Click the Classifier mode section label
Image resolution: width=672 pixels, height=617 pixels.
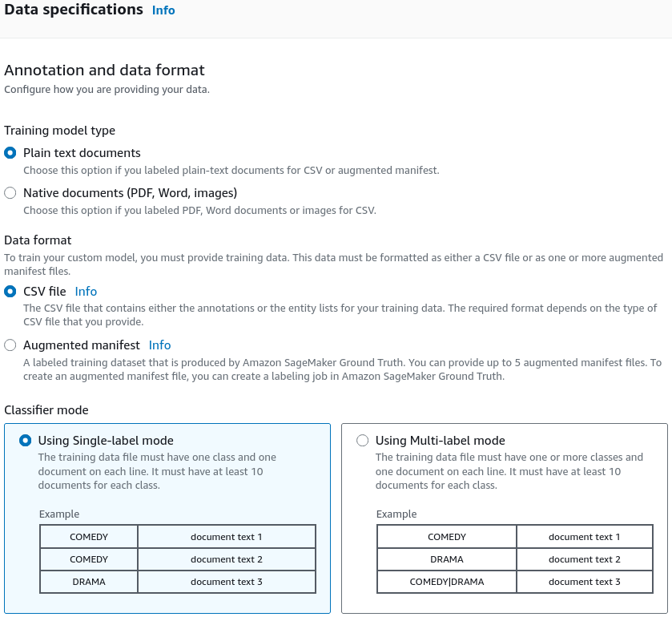46,410
